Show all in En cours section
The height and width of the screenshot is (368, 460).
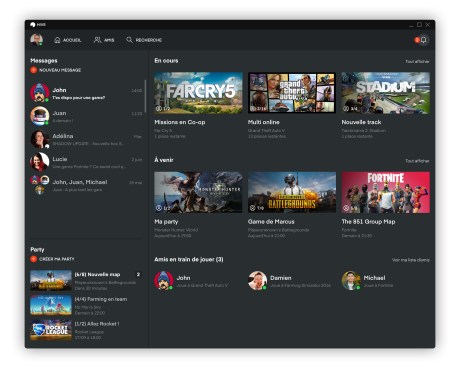pyautogui.click(x=417, y=62)
